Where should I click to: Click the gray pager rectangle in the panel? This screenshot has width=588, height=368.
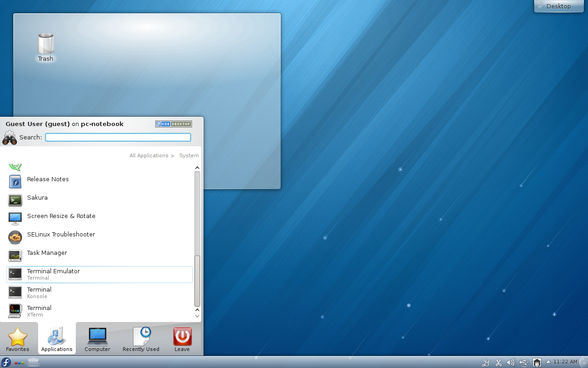pyautogui.click(x=34, y=362)
